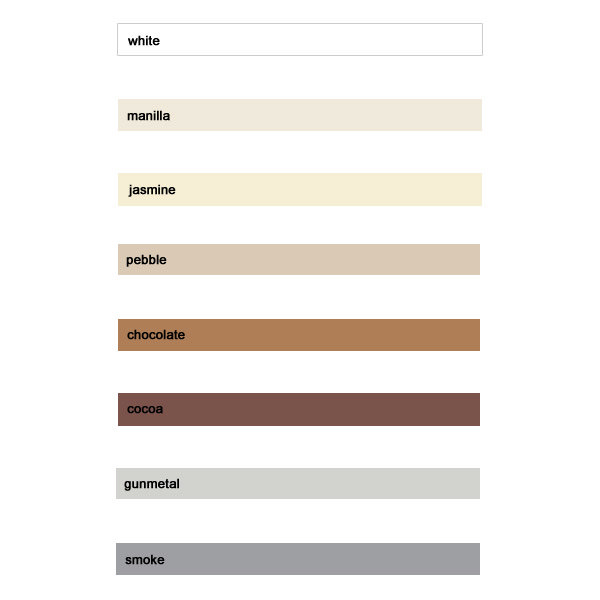The width and height of the screenshot is (600, 600).
Task: Pick the jasmine color swatch
Action: tap(300, 189)
